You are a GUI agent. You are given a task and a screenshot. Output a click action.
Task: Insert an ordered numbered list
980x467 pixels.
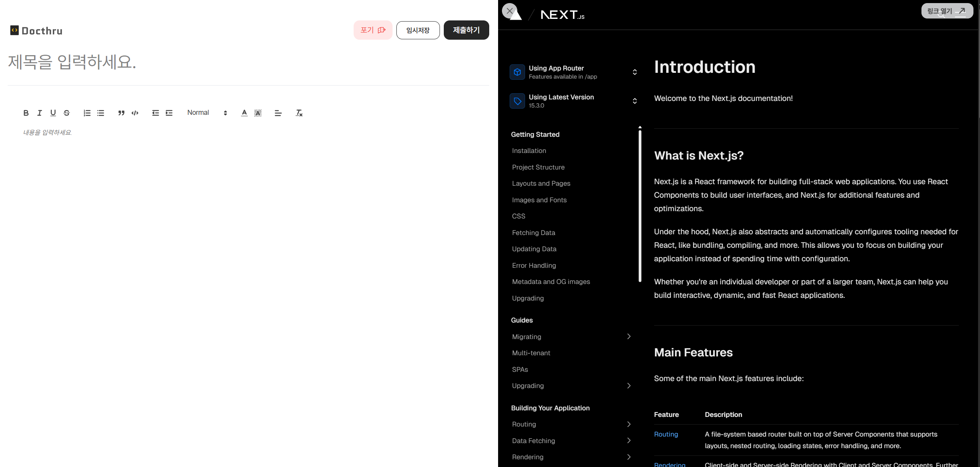tap(87, 113)
